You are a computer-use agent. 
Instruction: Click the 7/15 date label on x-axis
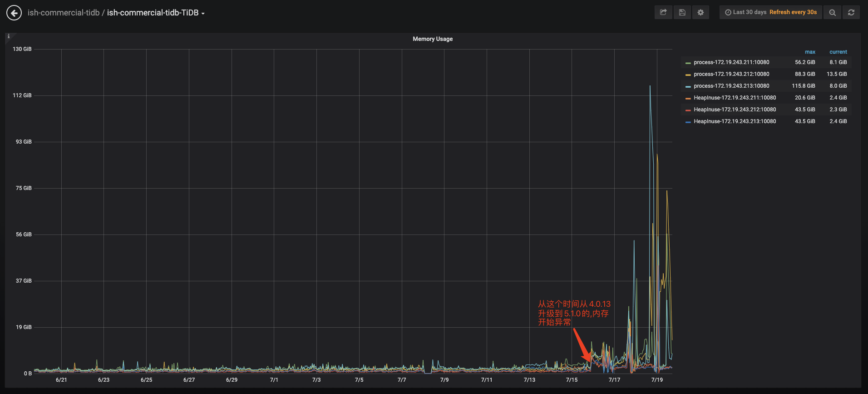(x=572, y=380)
